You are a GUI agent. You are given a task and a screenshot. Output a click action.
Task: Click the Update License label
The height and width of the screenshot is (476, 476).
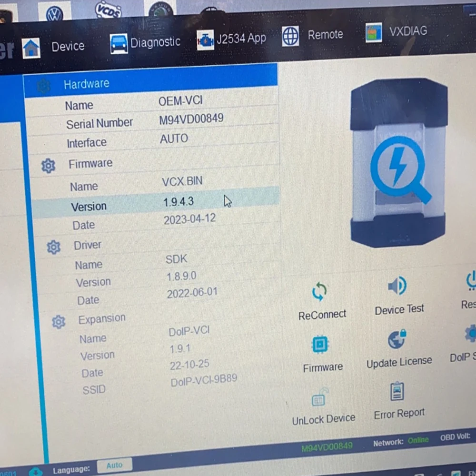point(399,362)
